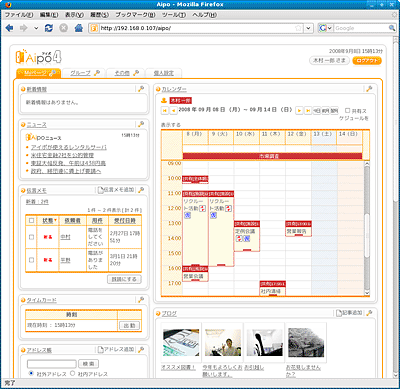Switch to the グループ tab
This screenshot has width=400, height=389.
84,73
